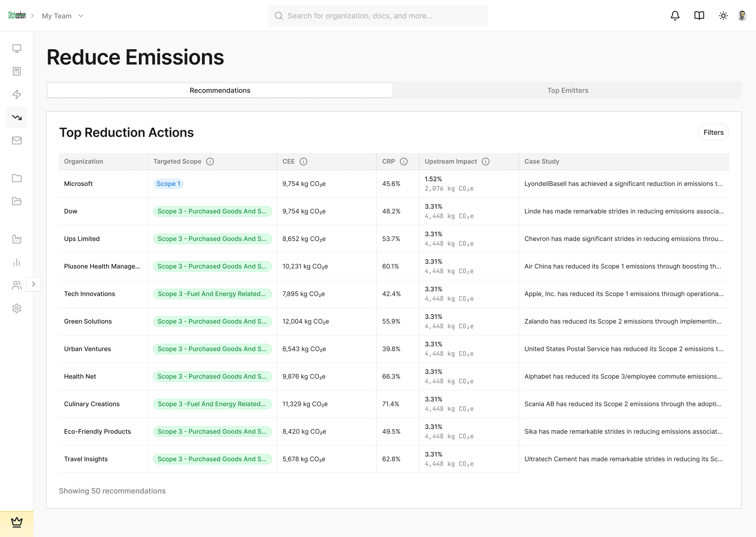
Task: Click Tech Innovations Fuel And Energy tag
Action: tap(212, 294)
